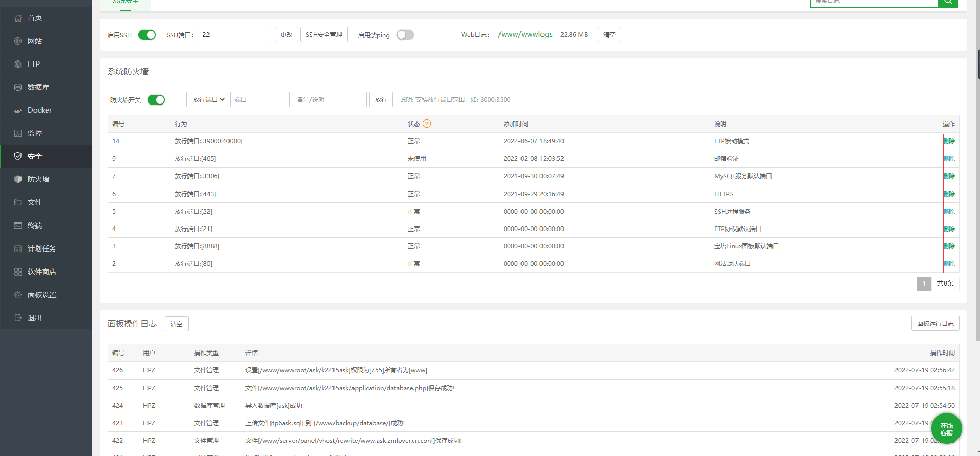Screen dimensions: 980x456
Task: Click log row 426 detail text
Action: click(336, 370)
